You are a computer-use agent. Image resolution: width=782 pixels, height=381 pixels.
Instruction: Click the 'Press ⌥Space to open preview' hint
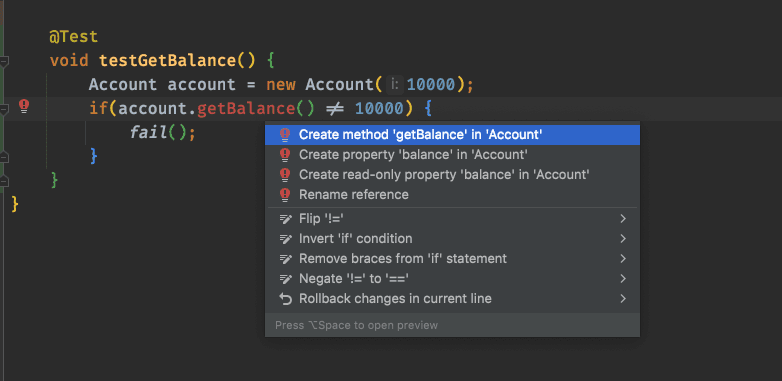356,325
